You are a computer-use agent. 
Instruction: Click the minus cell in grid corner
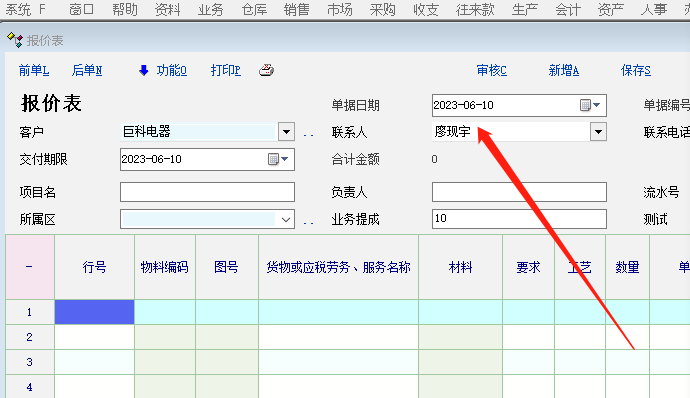click(29, 267)
